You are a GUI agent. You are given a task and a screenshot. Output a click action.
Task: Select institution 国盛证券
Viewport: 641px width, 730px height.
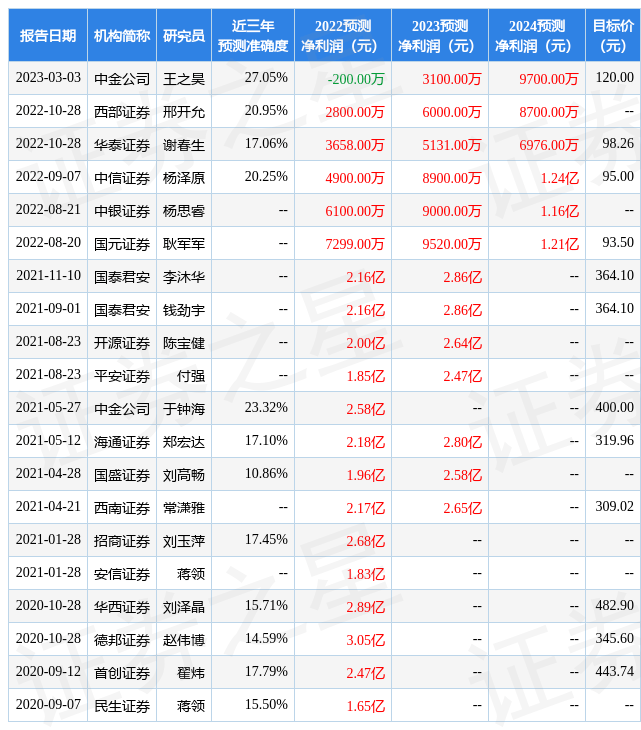122,475
